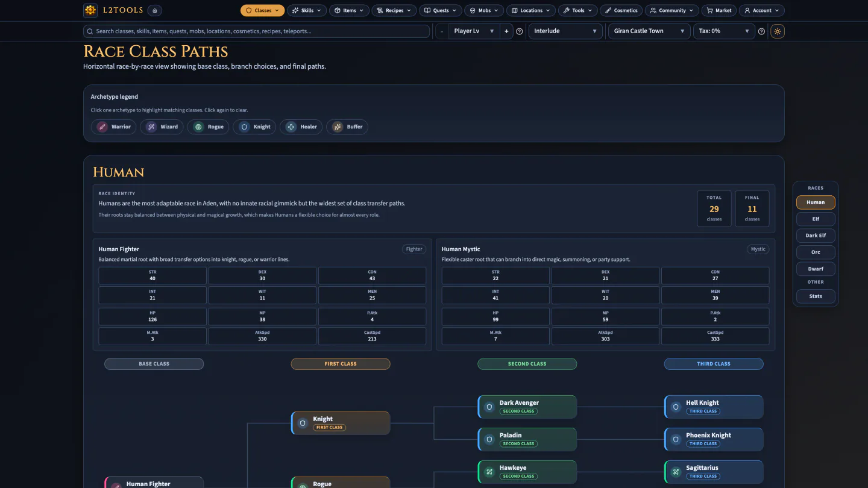
Task: Click the Human Fighter AtkSpd 330 cell
Action: click(x=262, y=336)
